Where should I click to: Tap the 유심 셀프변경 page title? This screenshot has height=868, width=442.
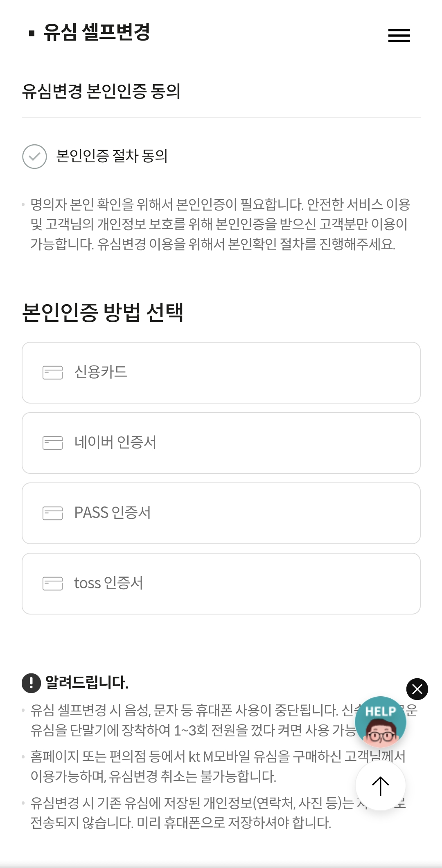pos(97,32)
